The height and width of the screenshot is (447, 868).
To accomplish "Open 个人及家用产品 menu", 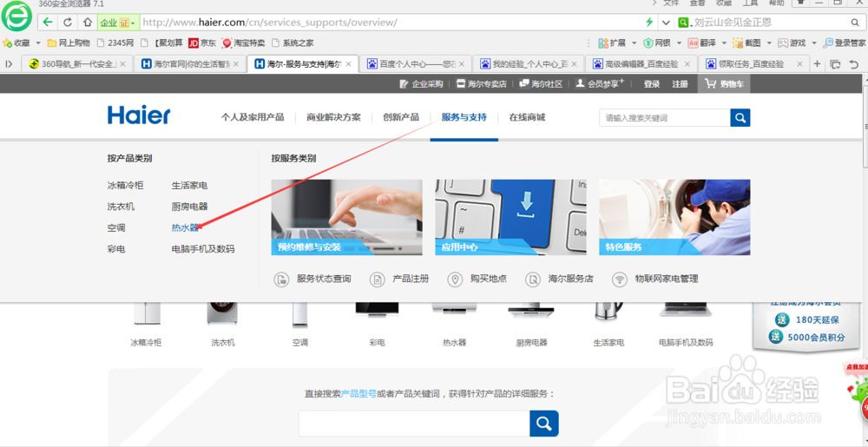I will pos(253,117).
